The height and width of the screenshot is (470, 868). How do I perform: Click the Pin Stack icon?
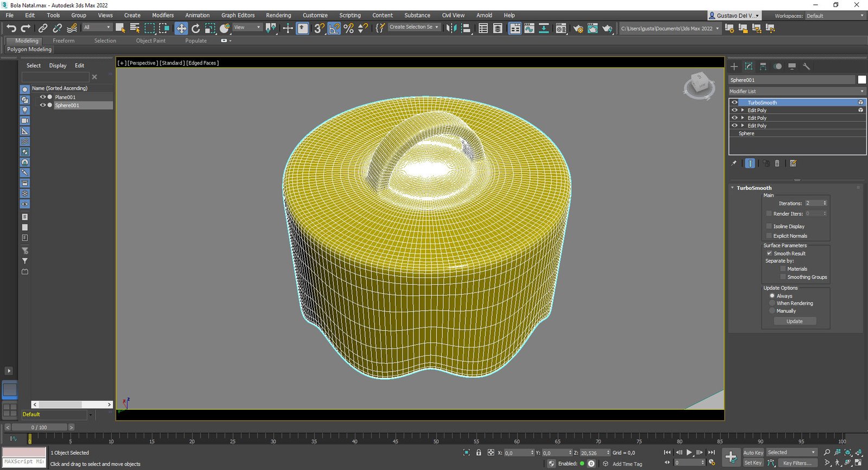[x=734, y=163]
